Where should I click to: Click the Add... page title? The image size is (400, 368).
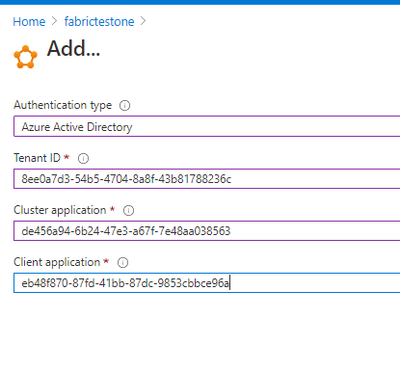74,49
